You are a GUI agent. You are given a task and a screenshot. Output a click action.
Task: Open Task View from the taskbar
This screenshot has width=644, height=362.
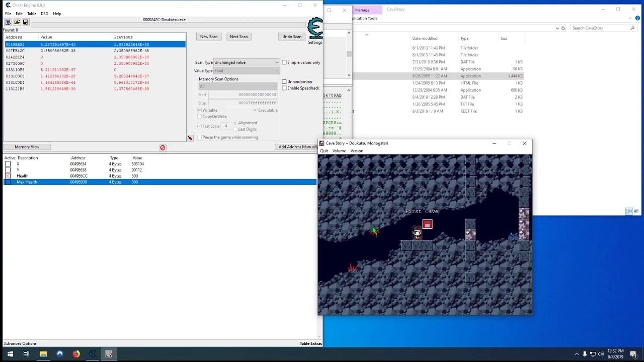click(26, 354)
